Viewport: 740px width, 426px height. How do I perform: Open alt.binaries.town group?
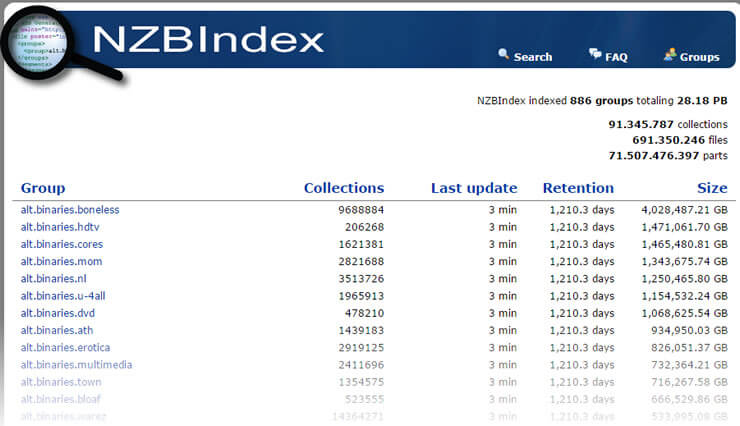point(61,382)
